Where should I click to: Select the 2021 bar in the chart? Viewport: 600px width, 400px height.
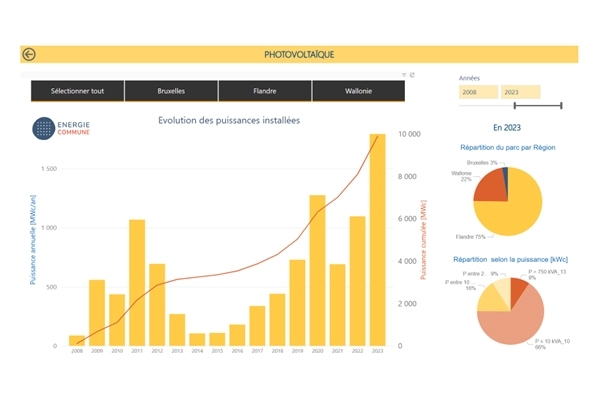[338, 305]
